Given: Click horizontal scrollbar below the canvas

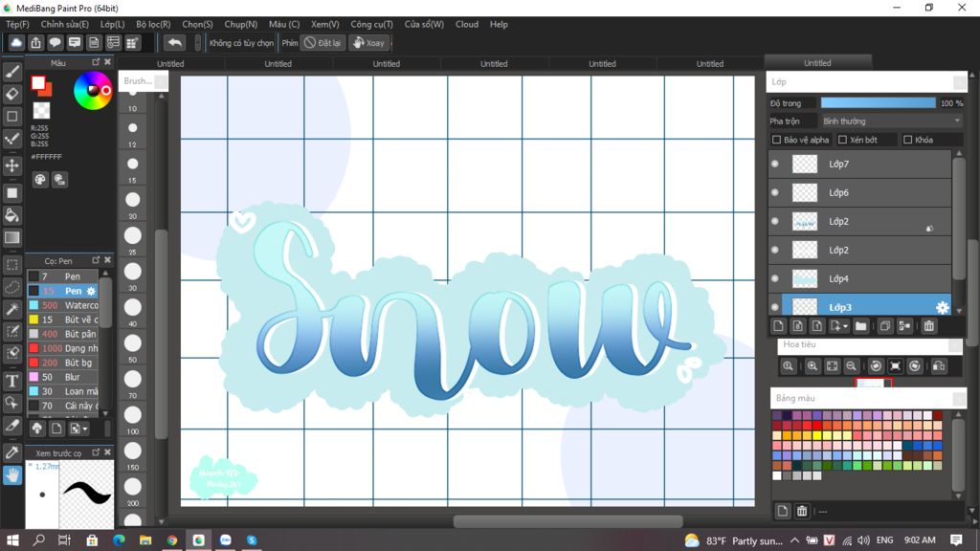Looking at the screenshot, I should click(568, 521).
